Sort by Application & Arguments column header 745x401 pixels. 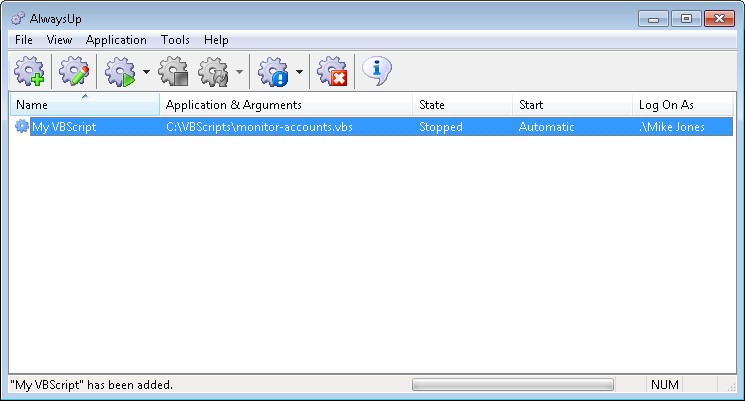coord(286,105)
